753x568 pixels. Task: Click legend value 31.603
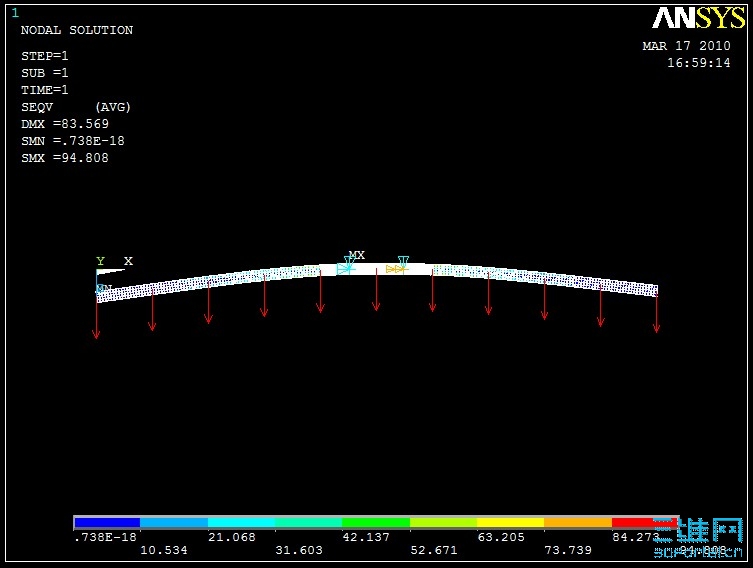(x=299, y=550)
